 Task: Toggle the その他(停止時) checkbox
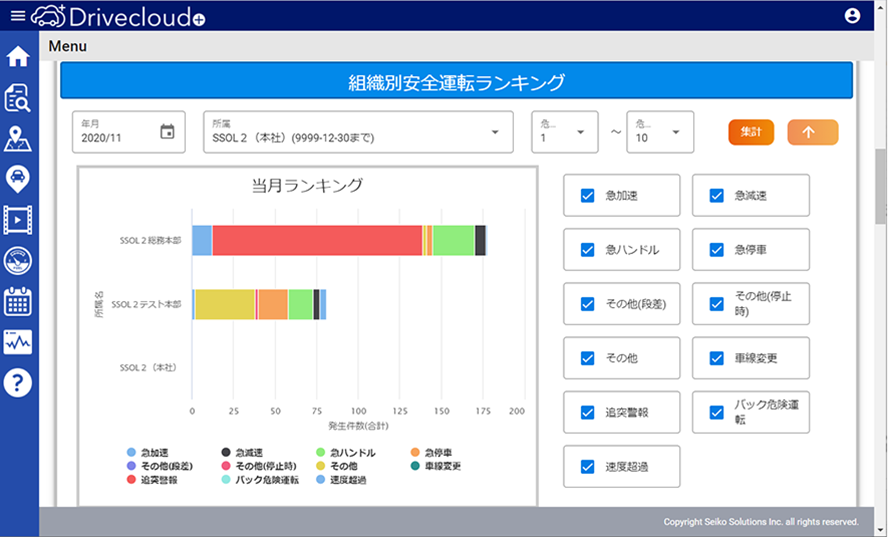coord(716,304)
